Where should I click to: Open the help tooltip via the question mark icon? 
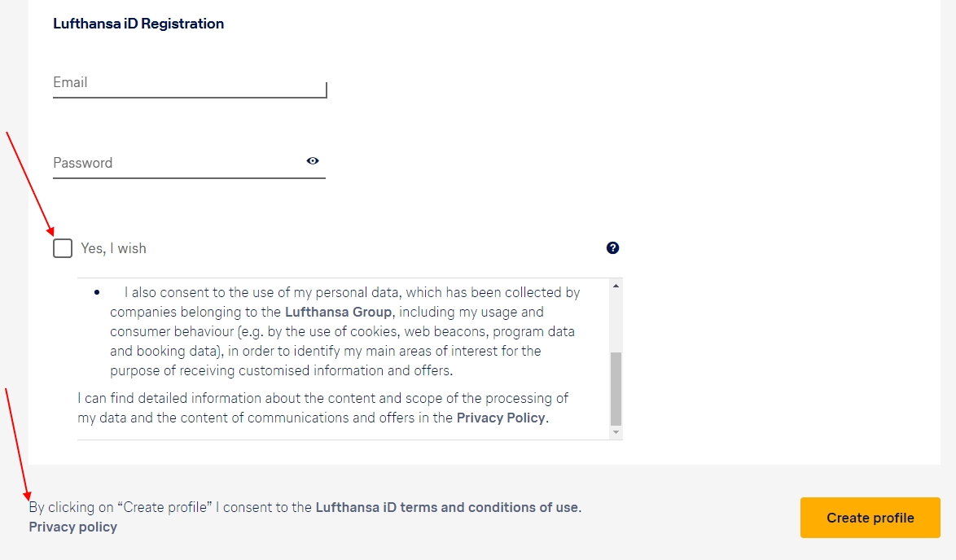pyautogui.click(x=612, y=247)
